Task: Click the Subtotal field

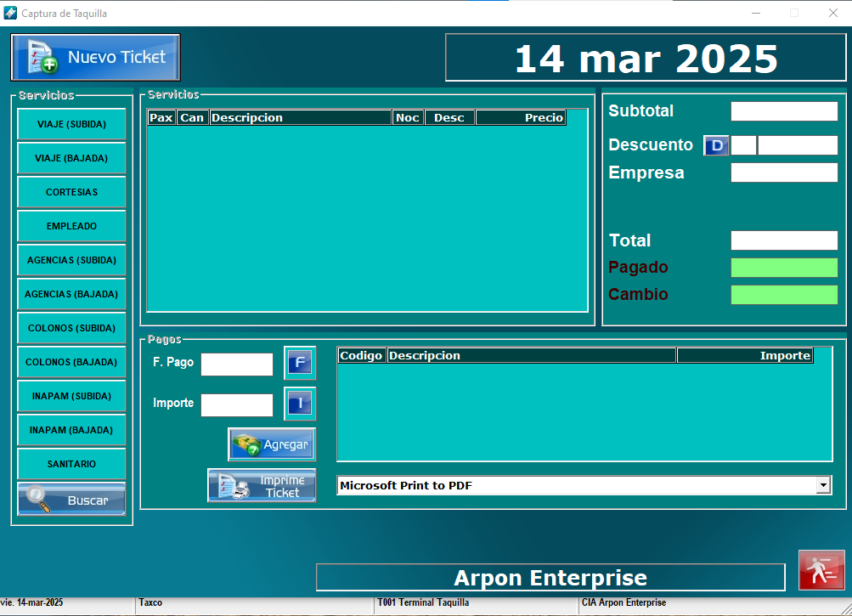Action: click(x=783, y=111)
